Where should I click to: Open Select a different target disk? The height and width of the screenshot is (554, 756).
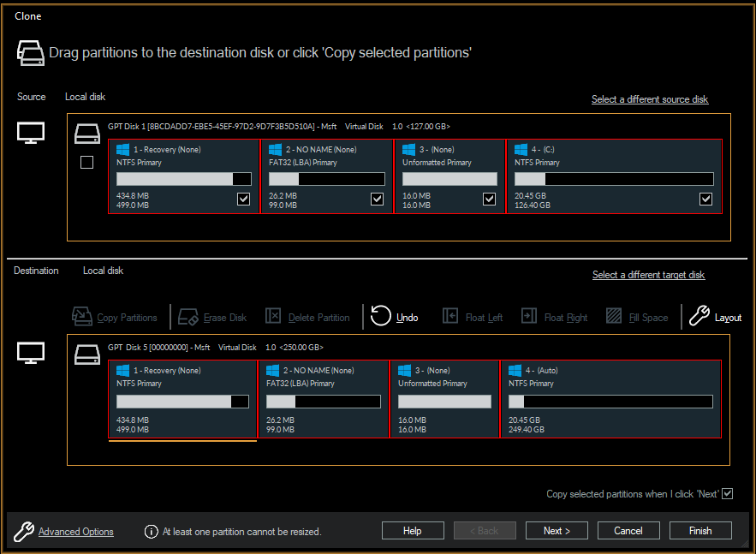tap(648, 274)
